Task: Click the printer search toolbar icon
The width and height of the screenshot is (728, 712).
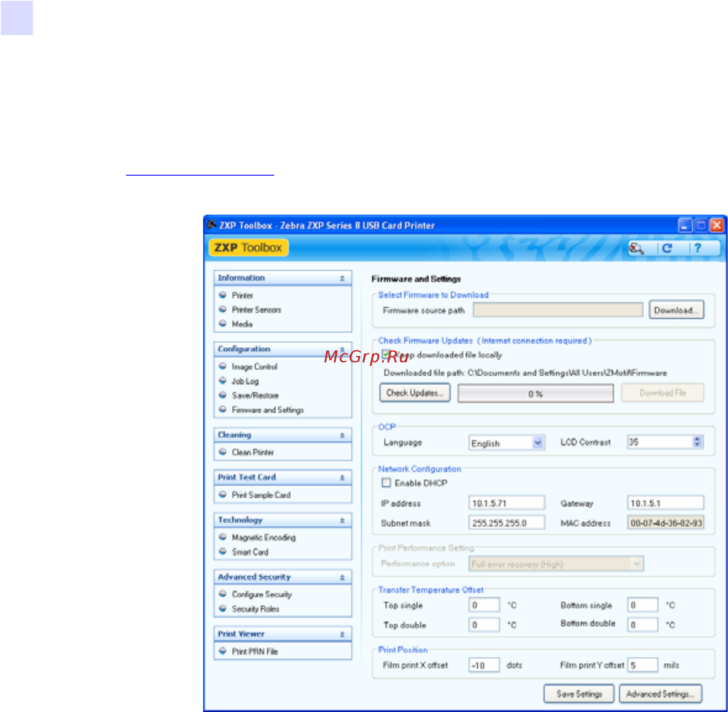Action: pos(636,248)
